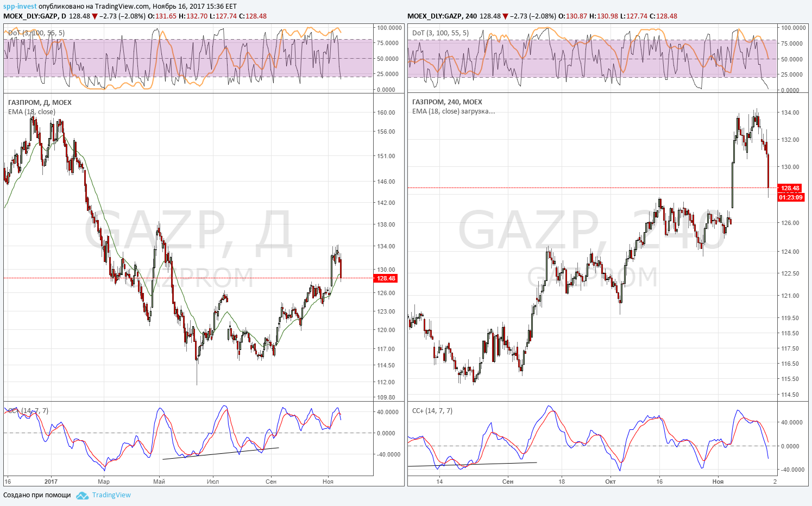Viewport: 812px width, 506px height.
Task: Click the 134.00 level on 240 price scale
Action: point(790,113)
